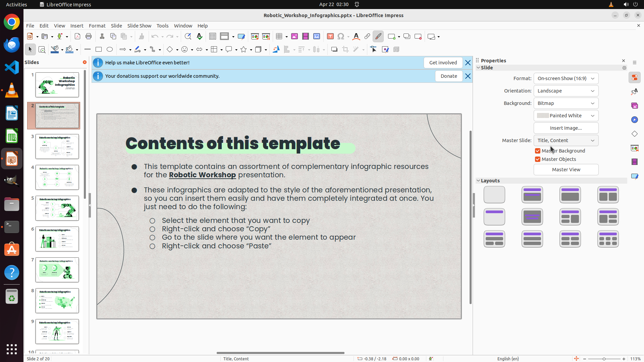The height and width of the screenshot is (362, 644).
Task: Click the Insert Image button
Action: point(566,128)
